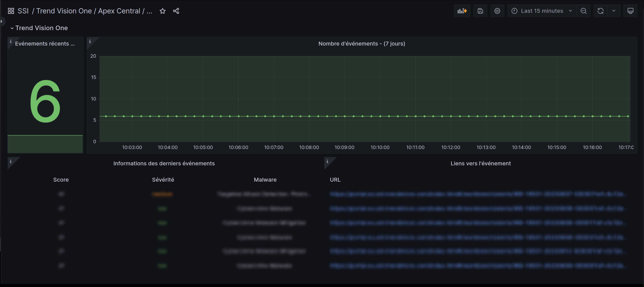Show info for Nombre d'événements panel
Viewport: 644px width, 287px height.
pyautogui.click(x=90, y=41)
